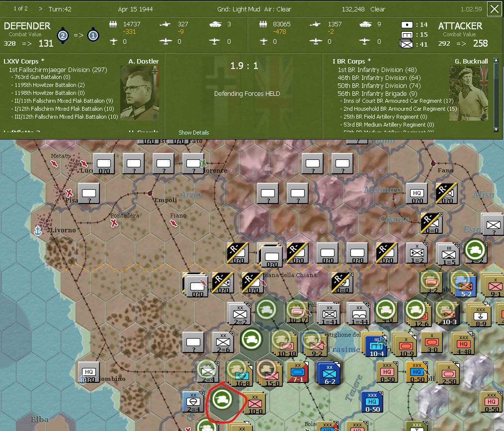
Task: Select the 7-1 armored division counter
Action: (x=298, y=372)
